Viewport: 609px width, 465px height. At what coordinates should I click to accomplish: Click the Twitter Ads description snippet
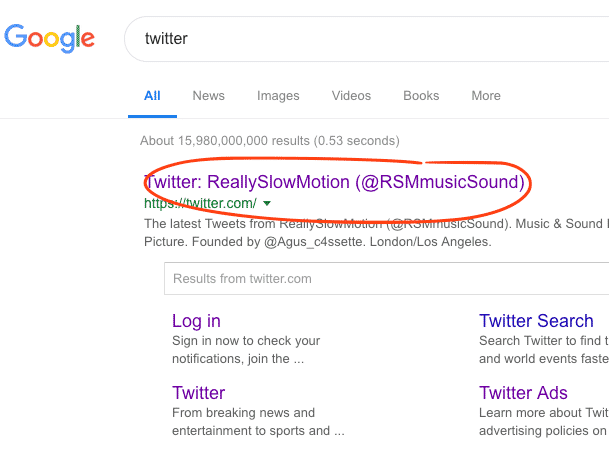[544, 421]
